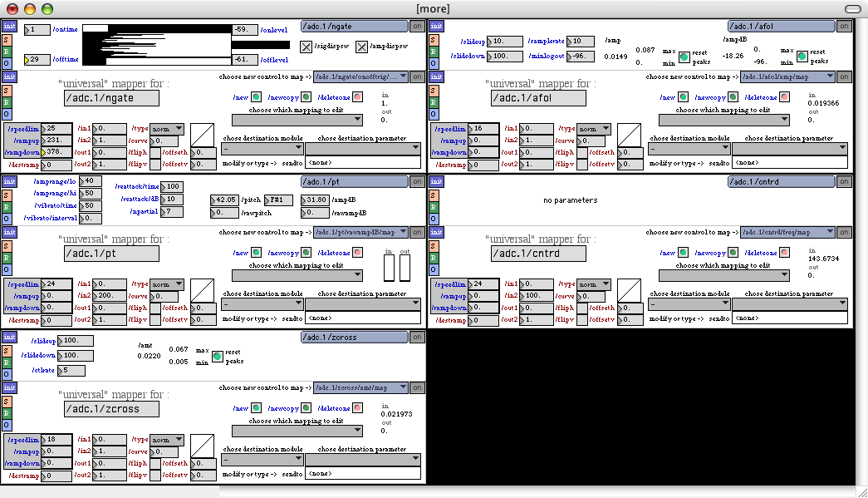This screenshot has height=498, width=868.
Task: Toggle /fliph checkbox in the ngate mapper
Action: click(155, 153)
